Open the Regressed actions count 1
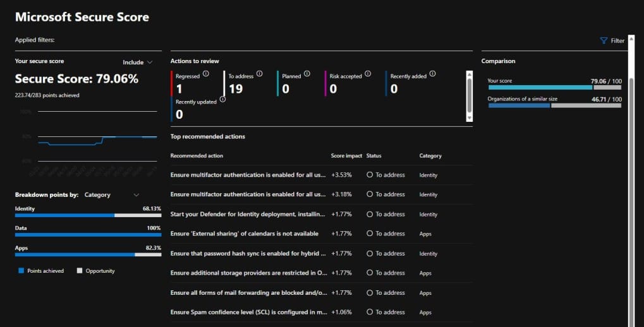644x327 pixels. 179,88
